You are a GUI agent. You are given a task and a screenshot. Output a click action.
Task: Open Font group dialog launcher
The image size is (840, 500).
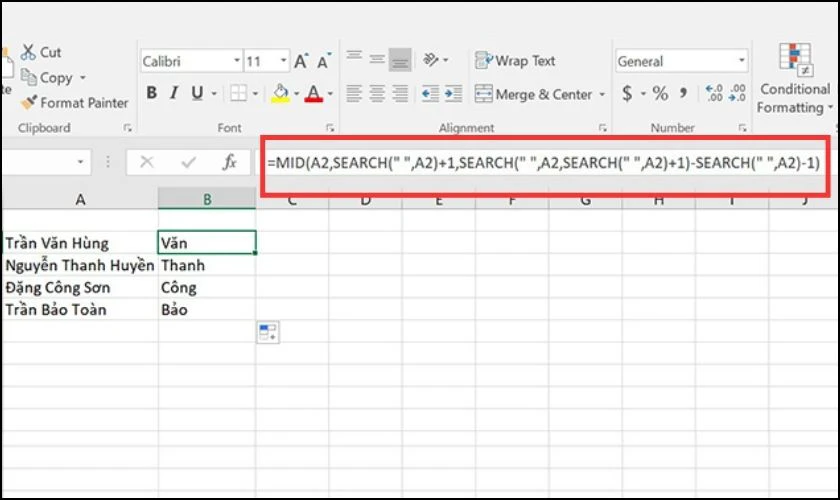329,128
